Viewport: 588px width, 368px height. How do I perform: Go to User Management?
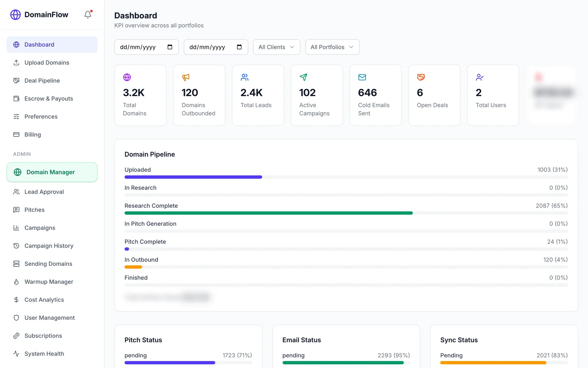click(52, 318)
